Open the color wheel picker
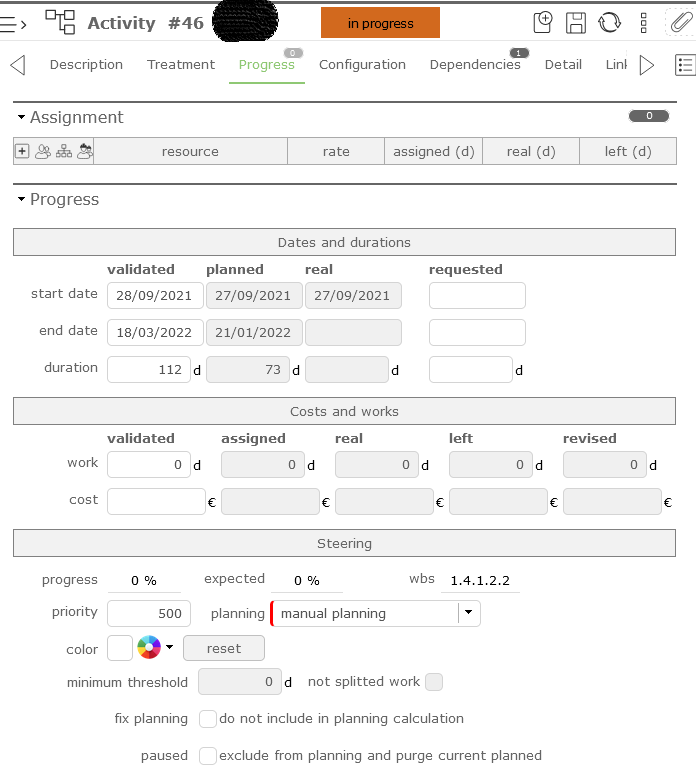This screenshot has height=781, width=696. pos(149,648)
